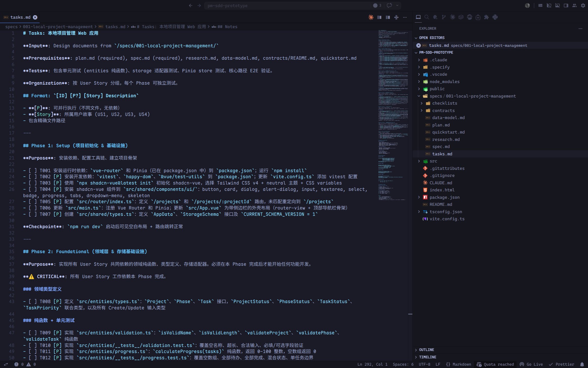
Task: Open the Source Control branch view
Action: click(x=444, y=17)
